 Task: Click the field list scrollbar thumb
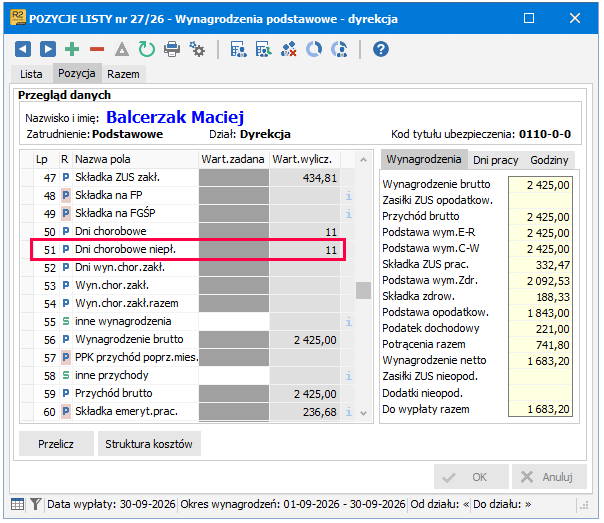tap(363, 290)
